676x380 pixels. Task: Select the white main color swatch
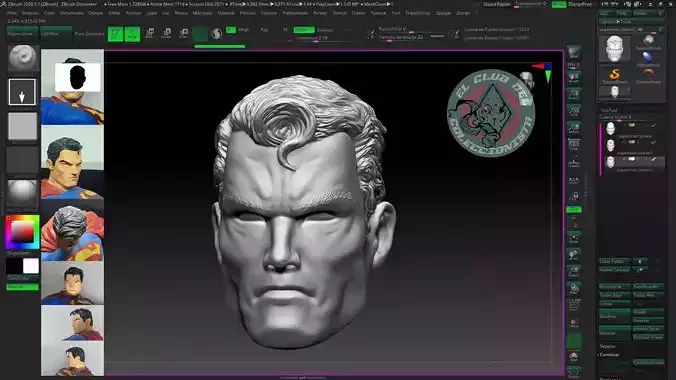[31, 266]
